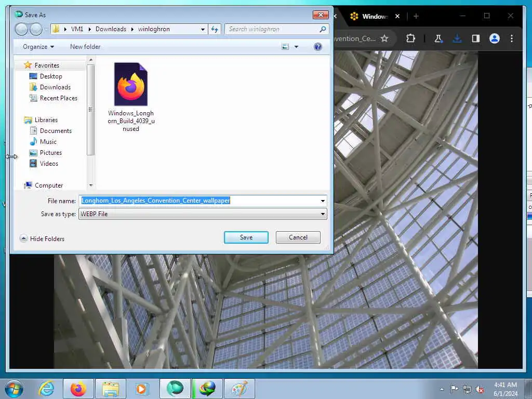Image resolution: width=532 pixels, height=399 pixels.
Task: Select Desktop in the navigation pane
Action: [51, 76]
